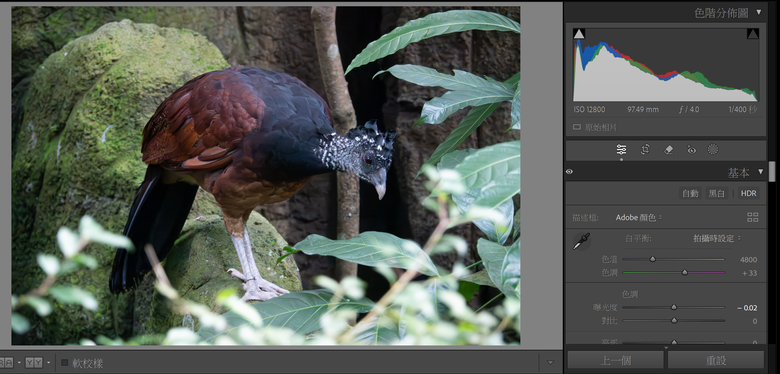780x374 pixels.
Task: Click the contrast value 0 field
Action: [755, 321]
